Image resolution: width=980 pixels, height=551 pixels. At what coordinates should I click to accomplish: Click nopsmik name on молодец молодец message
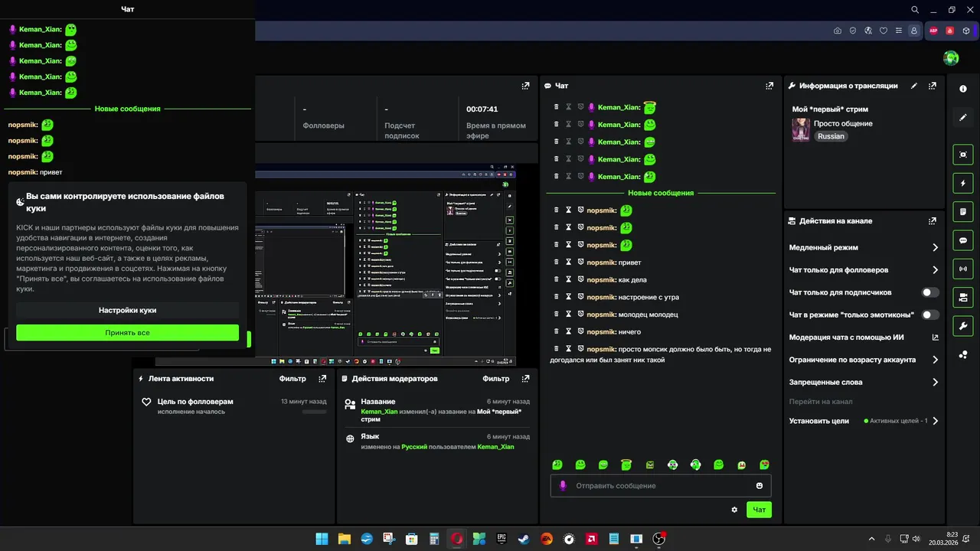[x=602, y=315]
